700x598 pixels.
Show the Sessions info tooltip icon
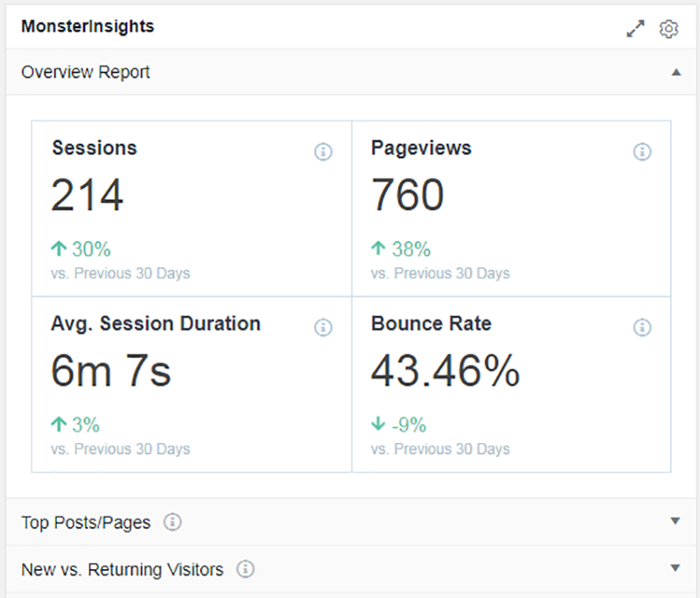[x=323, y=151]
